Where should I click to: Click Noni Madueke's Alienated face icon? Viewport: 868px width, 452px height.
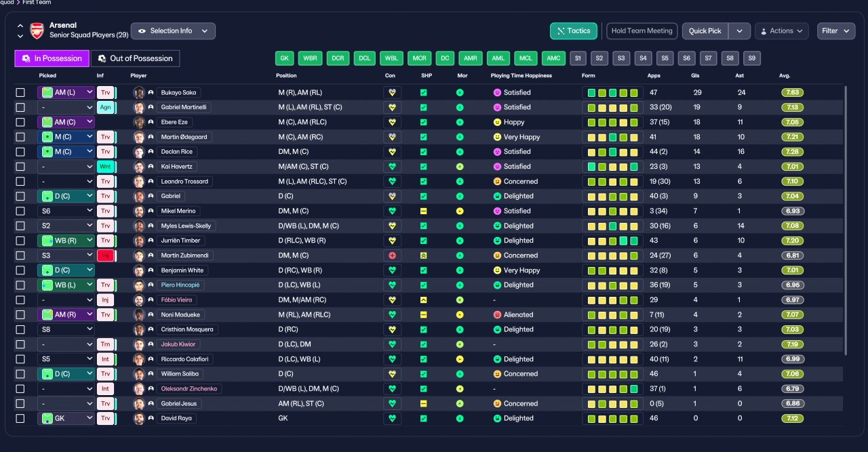point(497,314)
